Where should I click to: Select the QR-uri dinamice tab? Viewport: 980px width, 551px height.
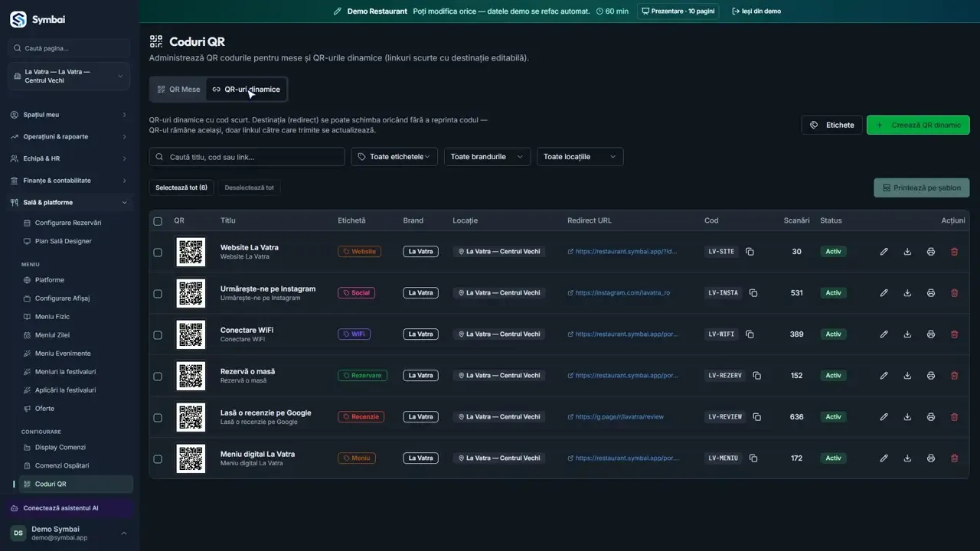(247, 90)
